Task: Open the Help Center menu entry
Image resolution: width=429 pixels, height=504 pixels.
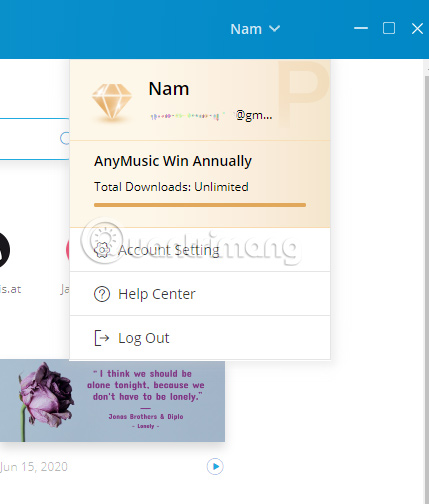Action: pyautogui.click(x=200, y=294)
